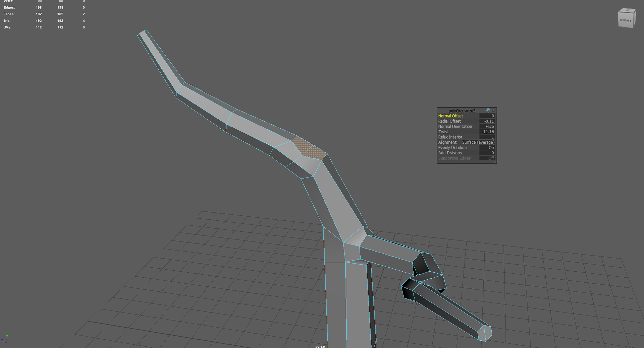The image size is (644, 348).
Task: Select the Relax Interior attribute label
Action: pos(450,137)
